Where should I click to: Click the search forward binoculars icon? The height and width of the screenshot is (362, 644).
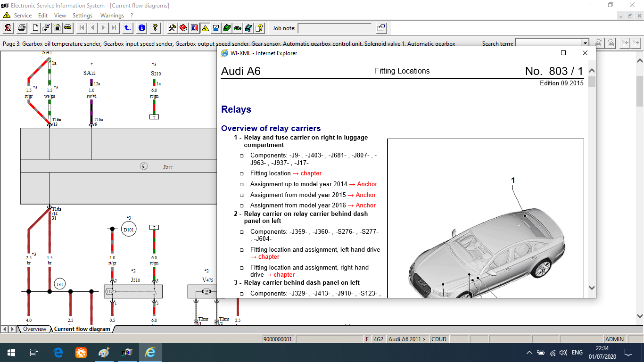point(598,43)
